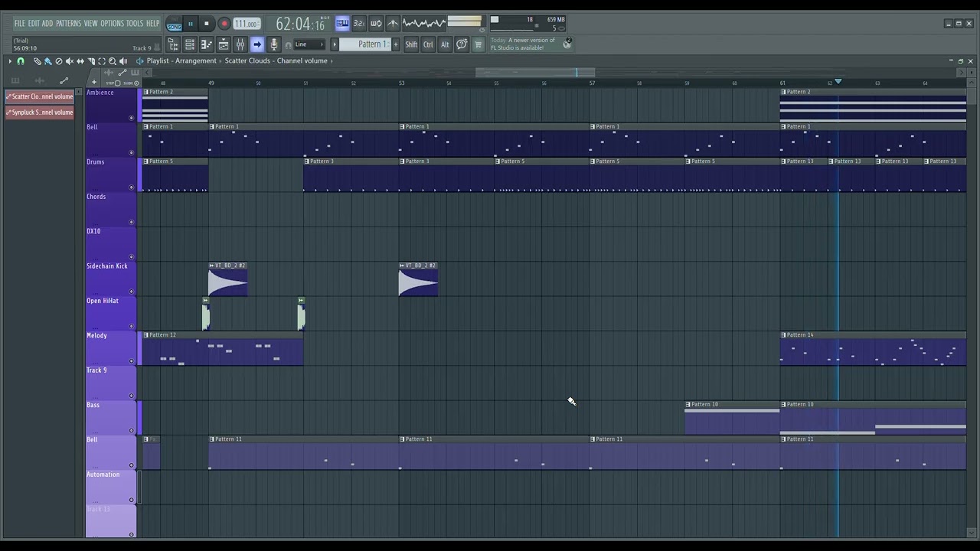Select the Slip tool

[x=80, y=61]
